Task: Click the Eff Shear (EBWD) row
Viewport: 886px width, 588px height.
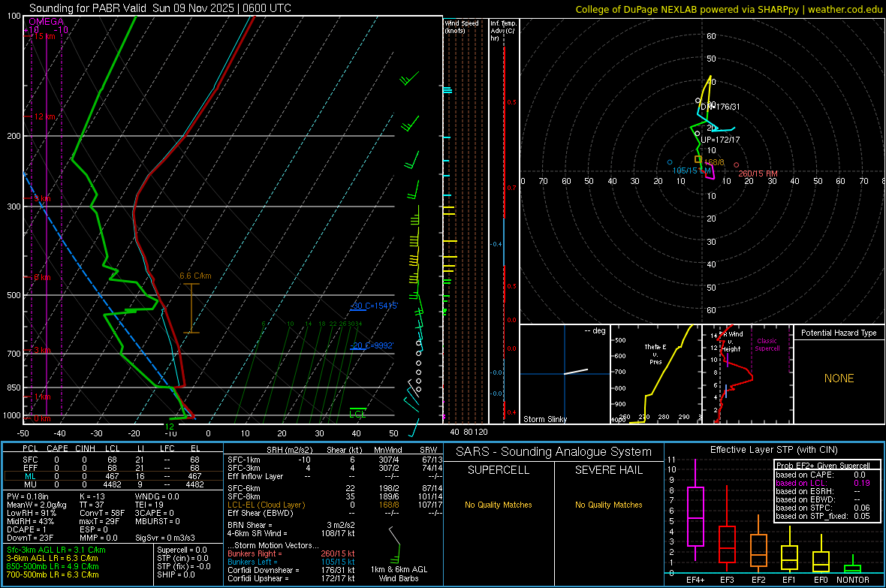Action: tap(334, 514)
